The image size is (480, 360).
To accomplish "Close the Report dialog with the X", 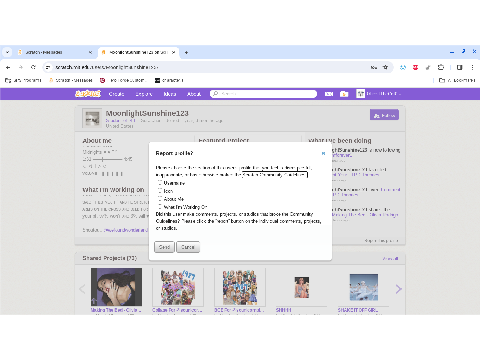I will [x=323, y=153].
